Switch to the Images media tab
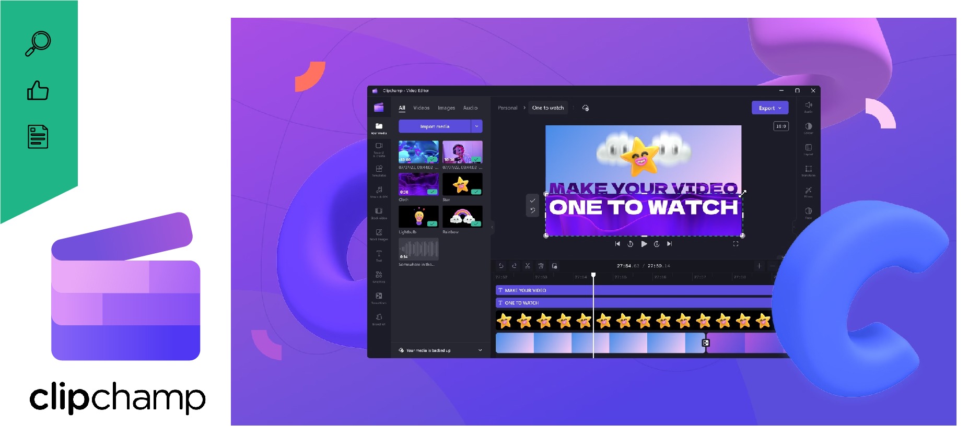The image size is (980, 436). tap(446, 108)
